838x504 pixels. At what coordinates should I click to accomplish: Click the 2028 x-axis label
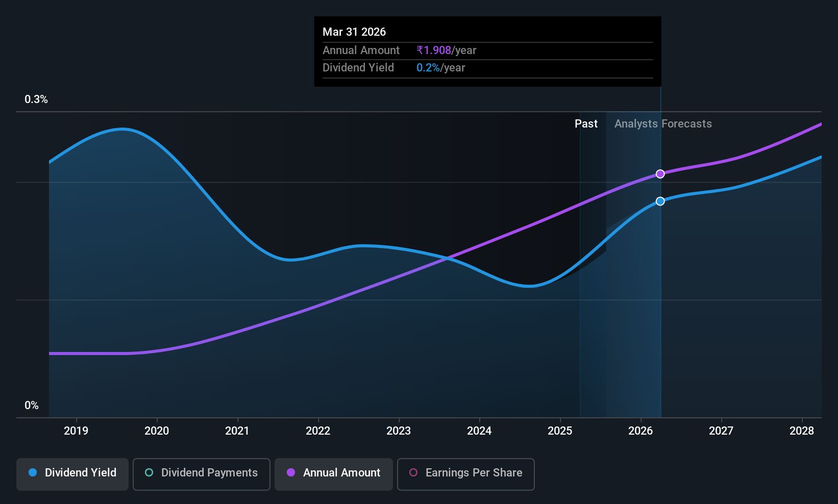point(802,431)
